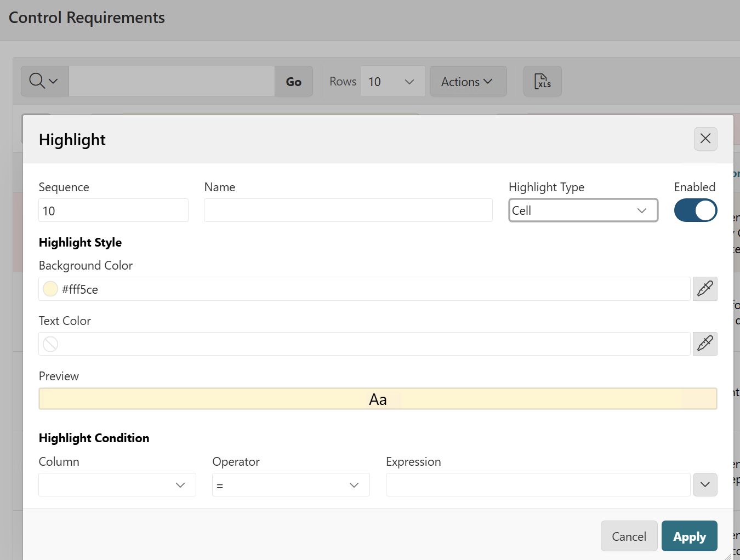Expand the Expression value list arrow

(705, 485)
